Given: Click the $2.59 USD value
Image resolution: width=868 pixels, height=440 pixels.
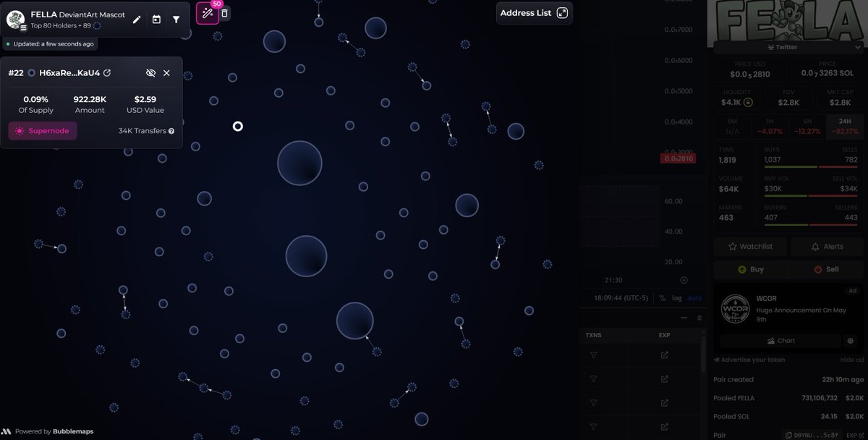Looking at the screenshot, I should coord(145,99).
